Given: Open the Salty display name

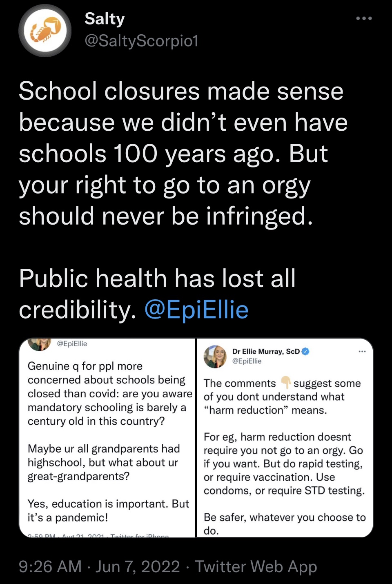Looking at the screenshot, I should pos(105,19).
